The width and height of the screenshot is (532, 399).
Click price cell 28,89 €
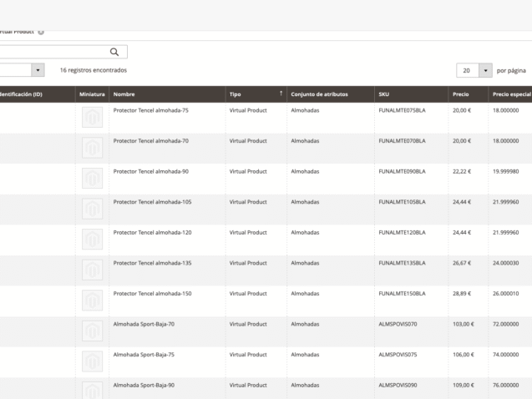tap(462, 294)
